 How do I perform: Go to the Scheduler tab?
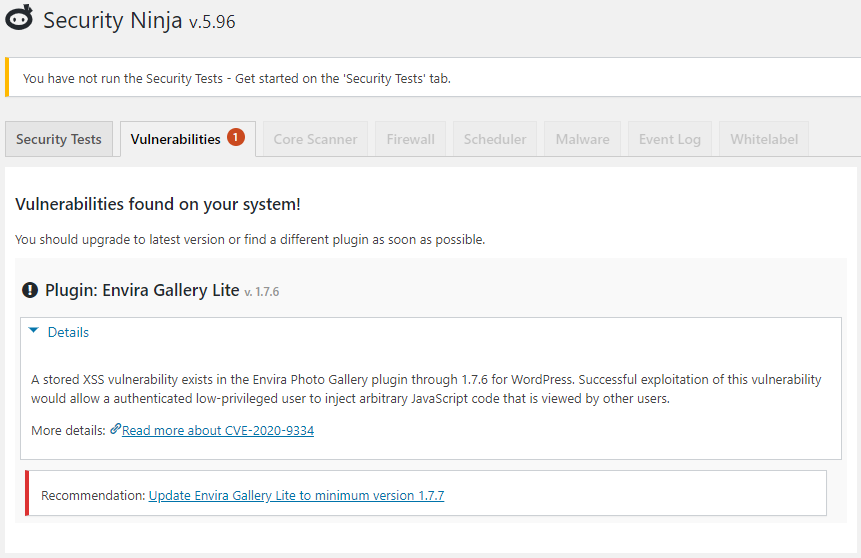click(x=495, y=139)
